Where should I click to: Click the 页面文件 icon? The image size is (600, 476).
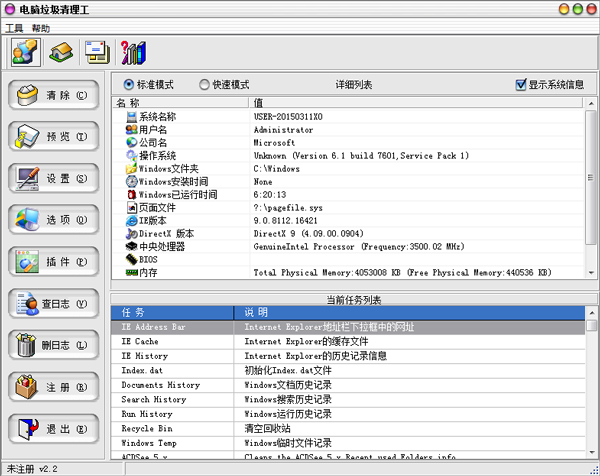[132, 208]
